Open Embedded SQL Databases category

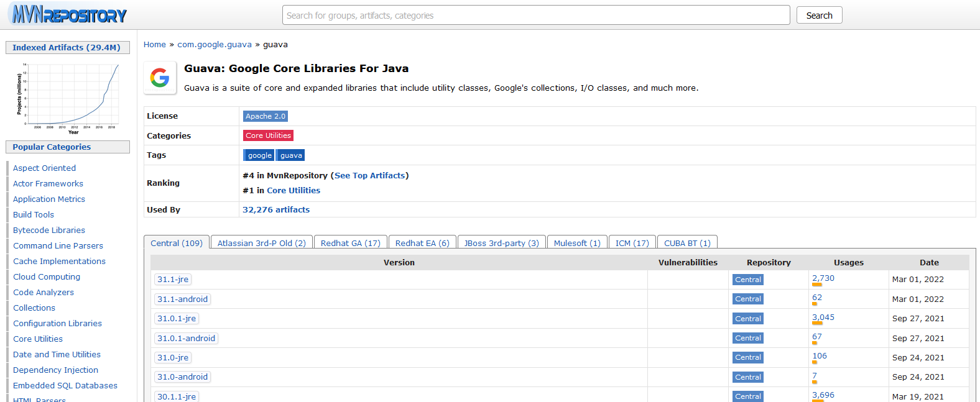65,385
